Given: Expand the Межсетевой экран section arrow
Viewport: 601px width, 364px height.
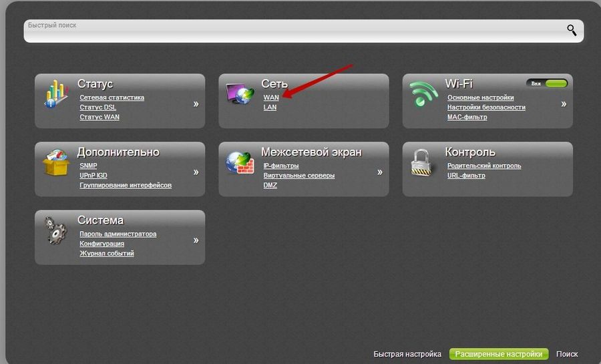Looking at the screenshot, I should point(380,172).
